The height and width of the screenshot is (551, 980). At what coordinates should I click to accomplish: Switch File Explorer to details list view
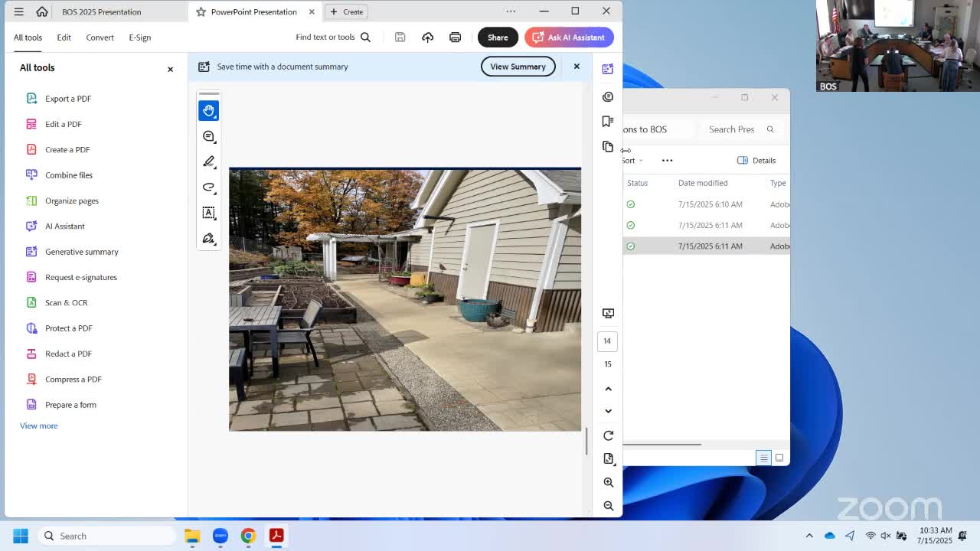763,458
